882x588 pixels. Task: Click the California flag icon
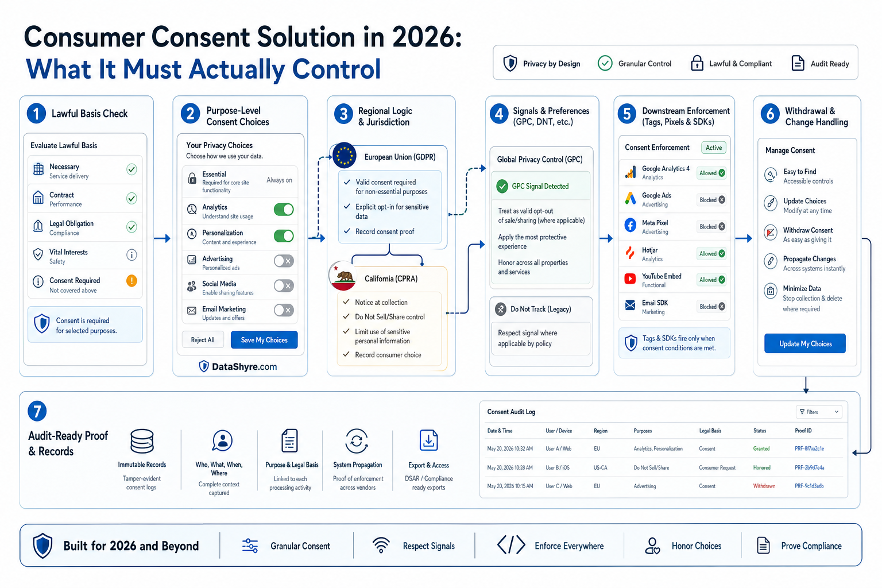tap(343, 276)
